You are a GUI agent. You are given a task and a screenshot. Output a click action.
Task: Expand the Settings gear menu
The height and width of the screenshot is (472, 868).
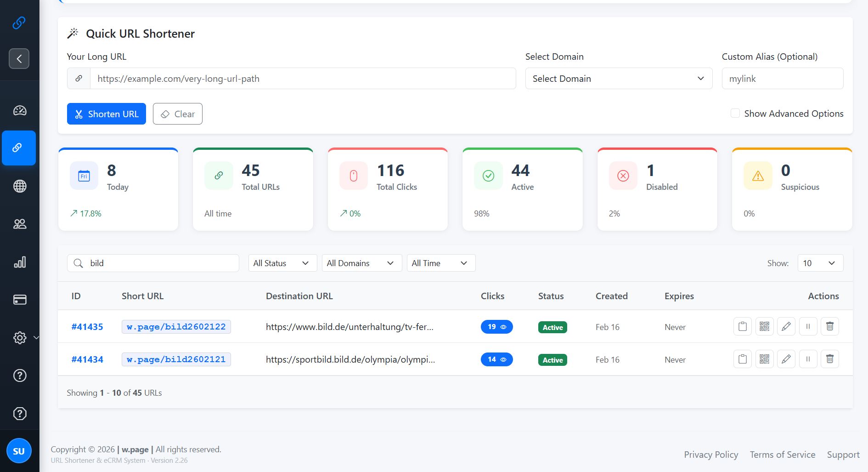point(20,337)
